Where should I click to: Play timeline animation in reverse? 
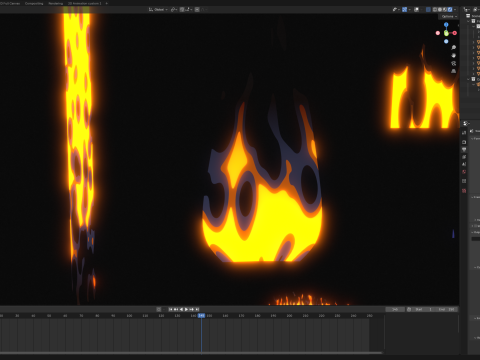pyautogui.click(x=181, y=309)
